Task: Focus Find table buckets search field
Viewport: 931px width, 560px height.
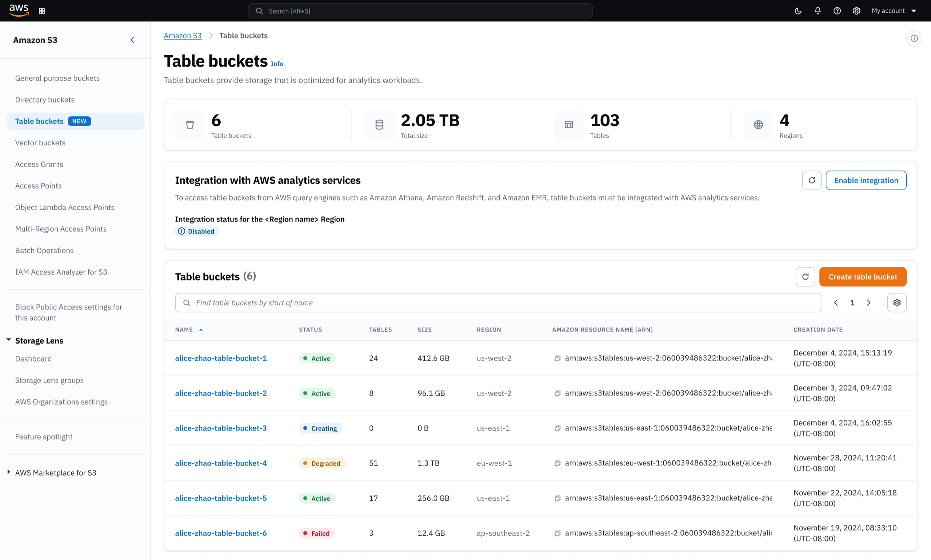Action: click(498, 303)
